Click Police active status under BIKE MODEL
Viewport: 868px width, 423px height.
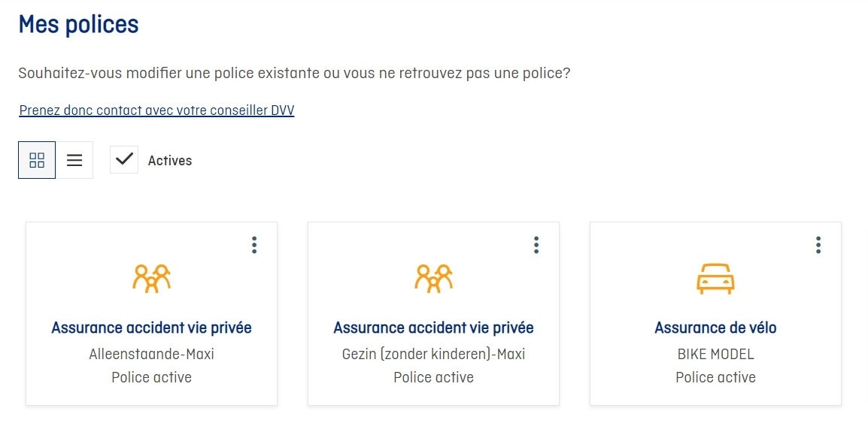click(715, 377)
